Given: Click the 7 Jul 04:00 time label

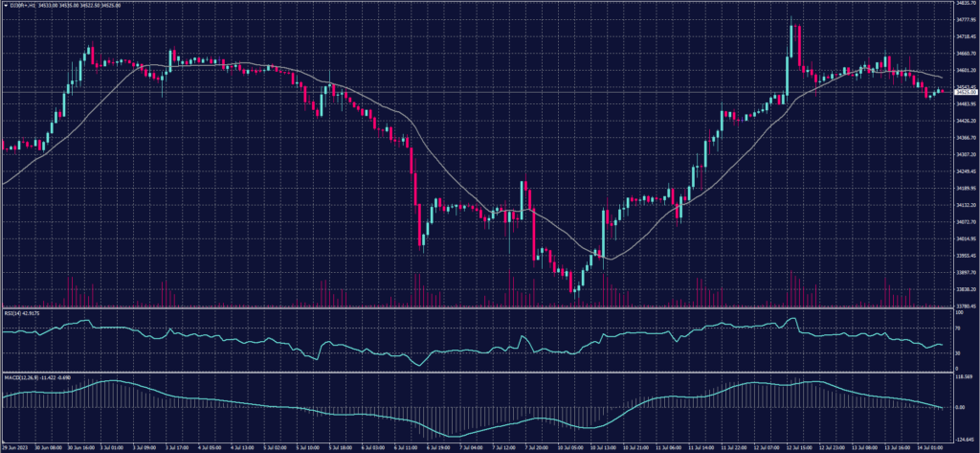Looking at the screenshot, I should click(x=470, y=446).
